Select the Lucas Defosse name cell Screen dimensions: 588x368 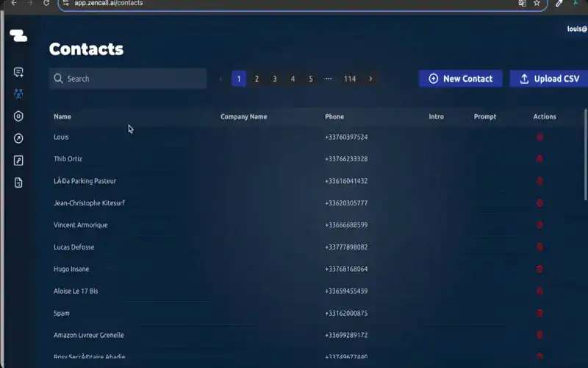coord(74,247)
